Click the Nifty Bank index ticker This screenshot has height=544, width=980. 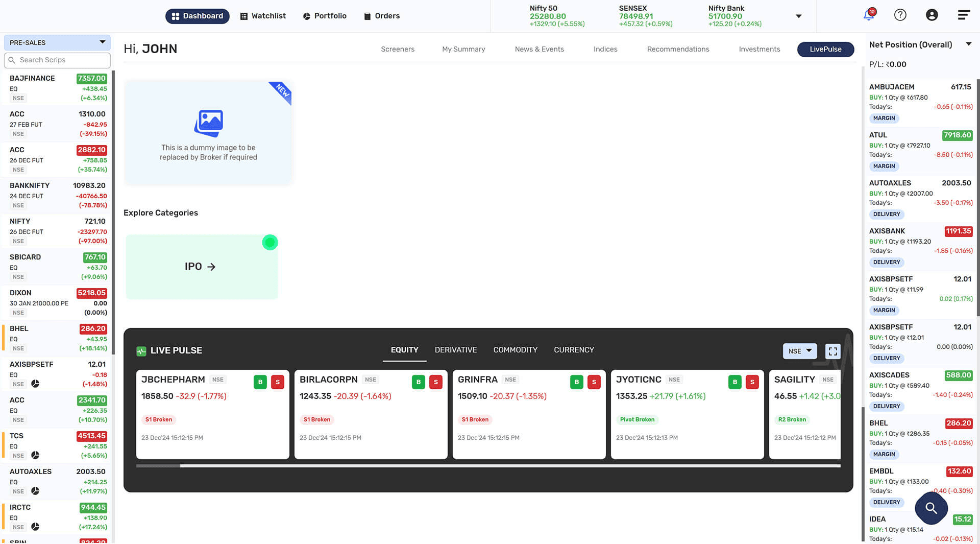(x=735, y=16)
